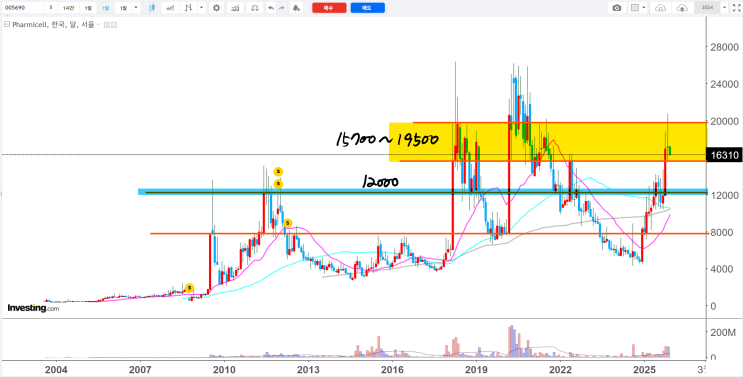The height and width of the screenshot is (377, 743).
Task: Select the bar chart style icon
Action: 189,8
